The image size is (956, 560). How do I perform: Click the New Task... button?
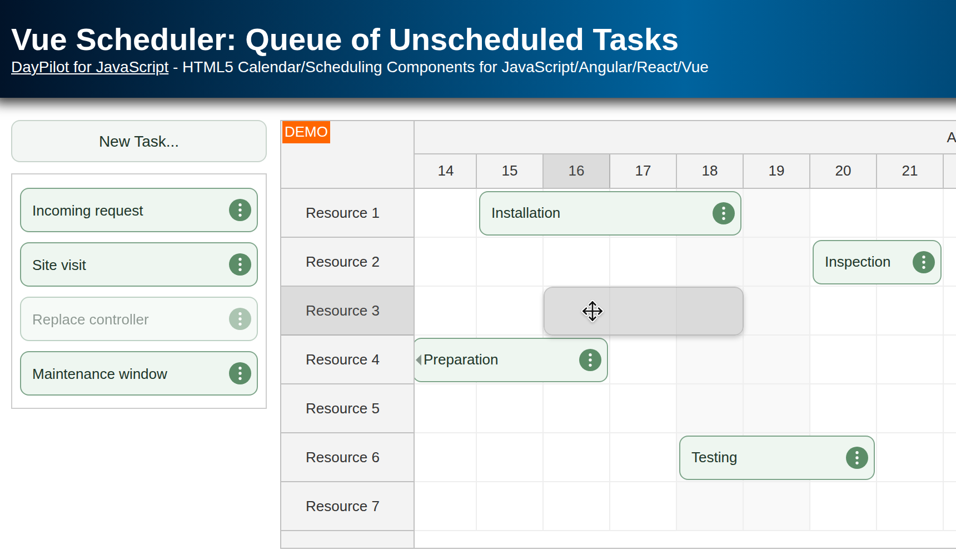[138, 141]
